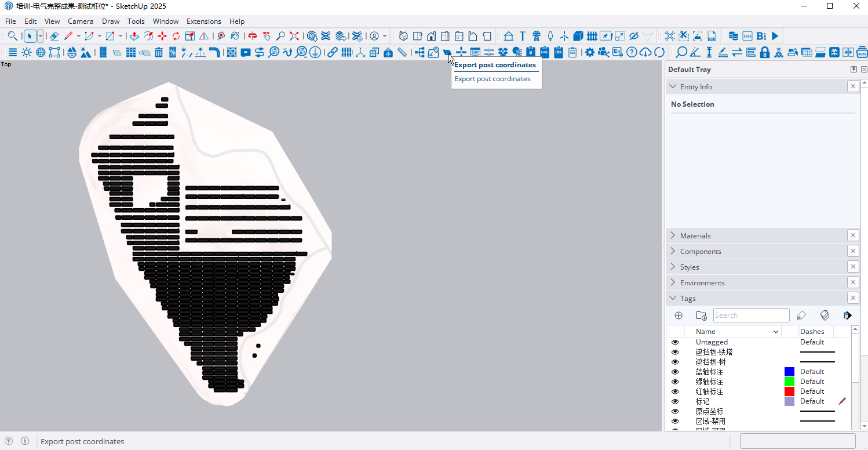Open the Edit menu
Screen dimensions: 868x450
(x=30, y=21)
